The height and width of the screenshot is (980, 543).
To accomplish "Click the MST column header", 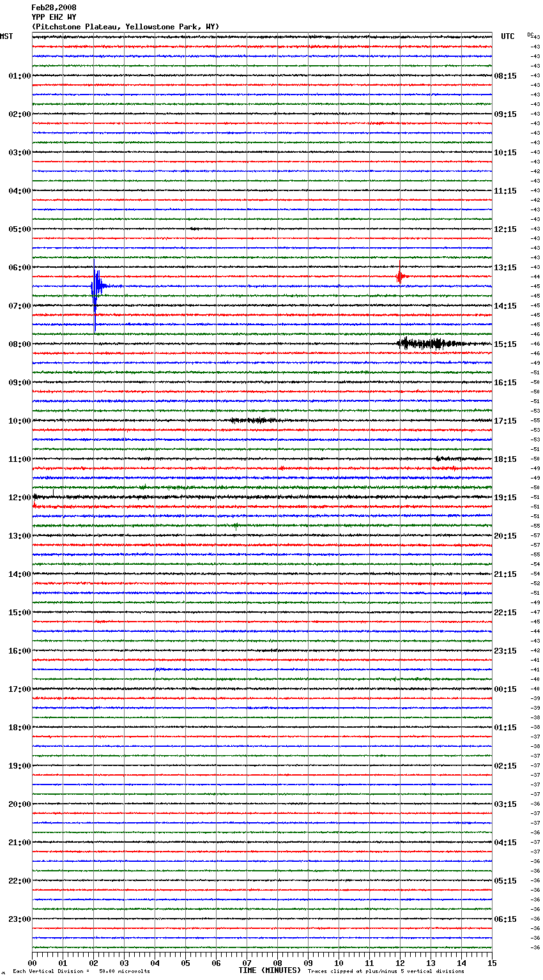I will [6, 36].
